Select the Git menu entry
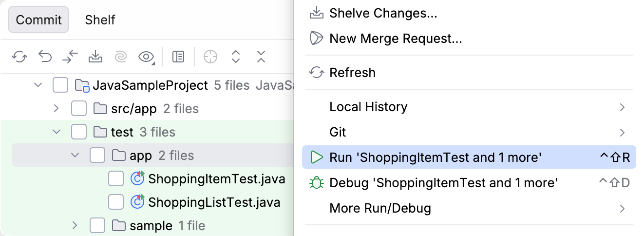 [469, 133]
